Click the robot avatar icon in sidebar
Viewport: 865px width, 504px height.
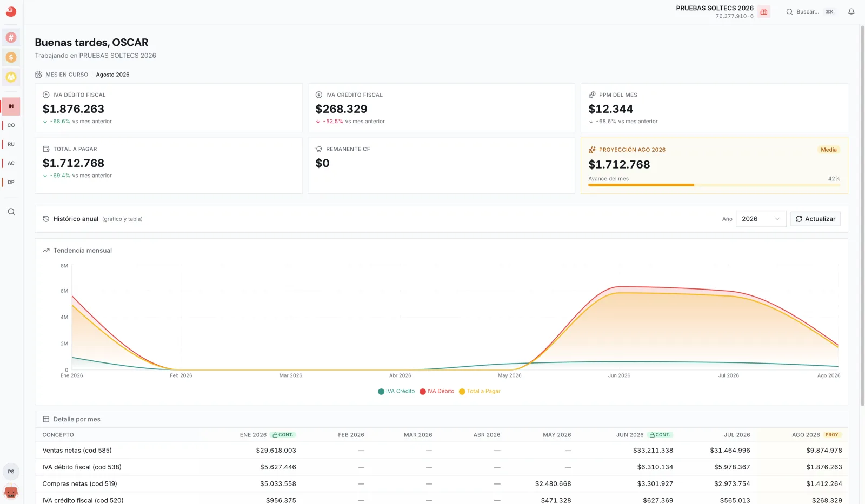[x=11, y=492]
